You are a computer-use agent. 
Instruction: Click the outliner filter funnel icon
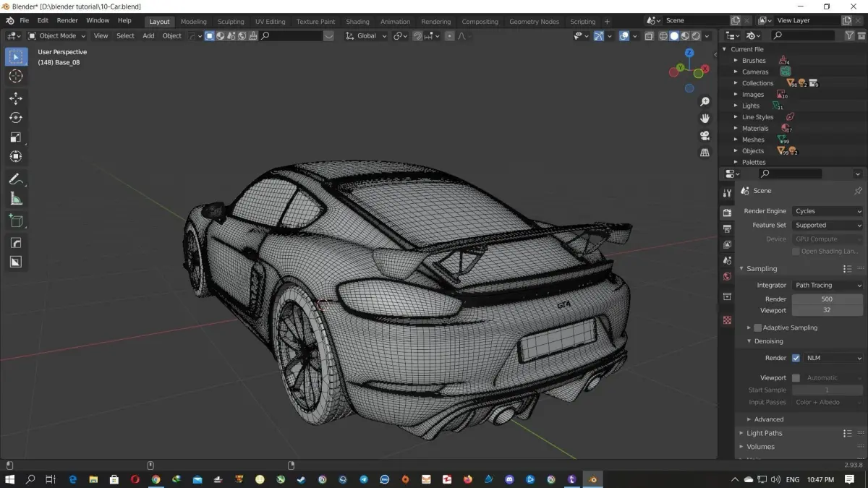click(x=850, y=35)
